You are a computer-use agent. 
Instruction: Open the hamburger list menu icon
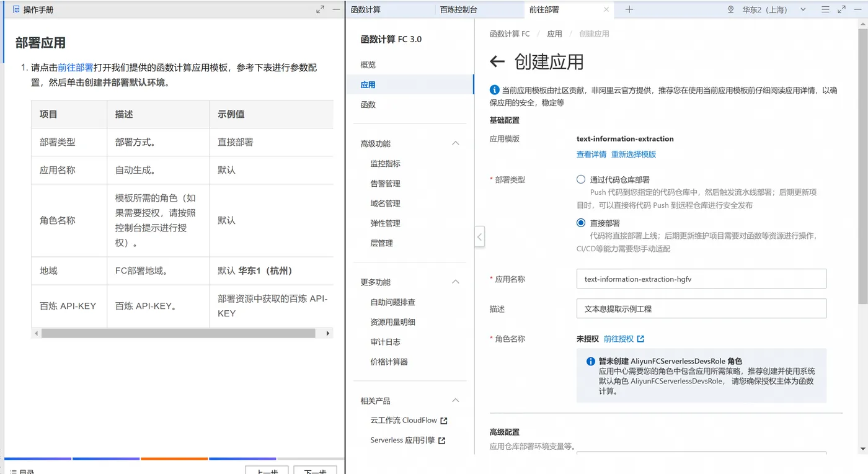tap(825, 9)
